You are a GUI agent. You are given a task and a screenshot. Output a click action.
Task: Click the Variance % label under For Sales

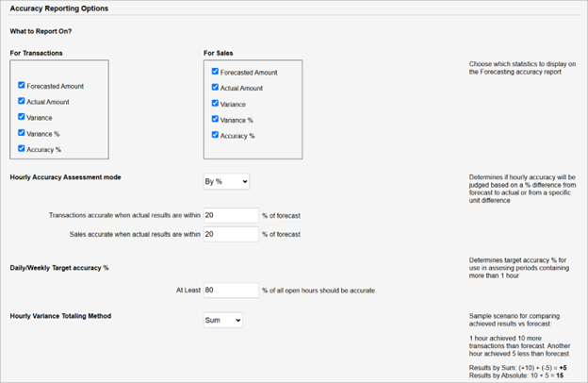point(237,120)
